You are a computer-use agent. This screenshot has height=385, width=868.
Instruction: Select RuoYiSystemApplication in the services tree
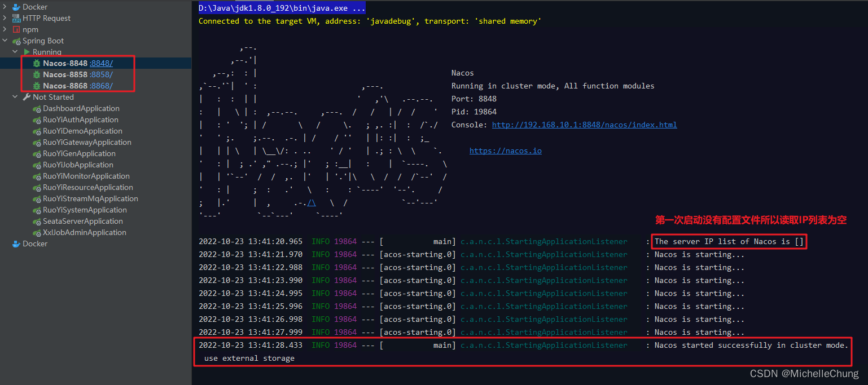(85, 210)
